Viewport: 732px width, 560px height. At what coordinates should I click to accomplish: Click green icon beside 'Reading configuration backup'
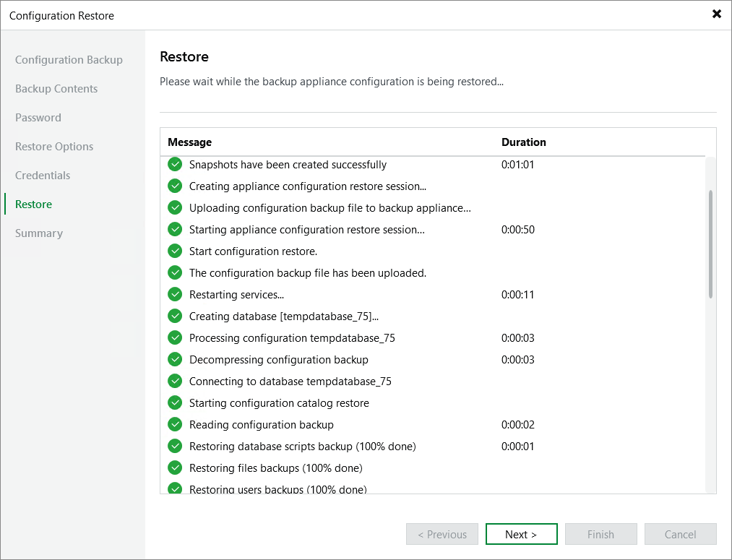pos(175,424)
